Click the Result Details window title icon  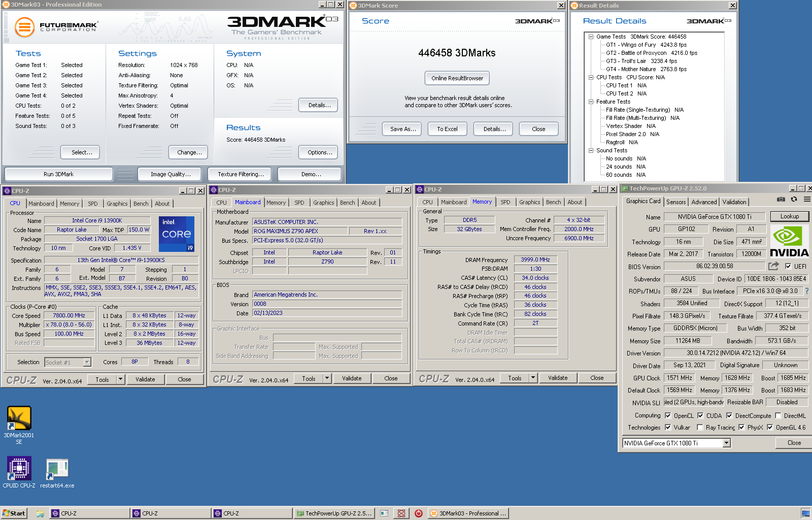(x=574, y=6)
